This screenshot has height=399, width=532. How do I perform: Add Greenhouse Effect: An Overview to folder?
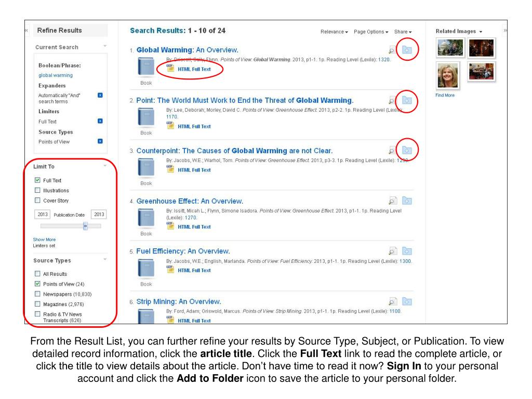click(x=407, y=201)
